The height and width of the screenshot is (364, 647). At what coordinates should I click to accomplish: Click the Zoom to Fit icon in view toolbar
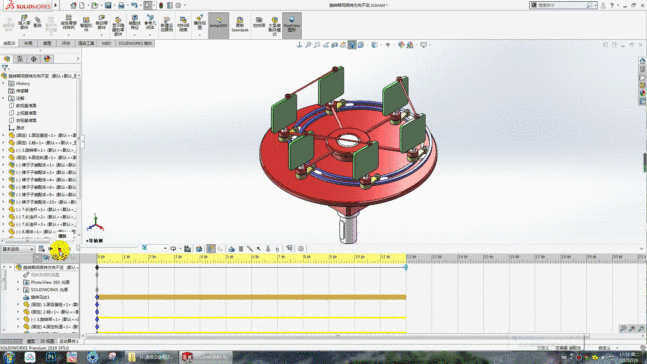point(308,45)
